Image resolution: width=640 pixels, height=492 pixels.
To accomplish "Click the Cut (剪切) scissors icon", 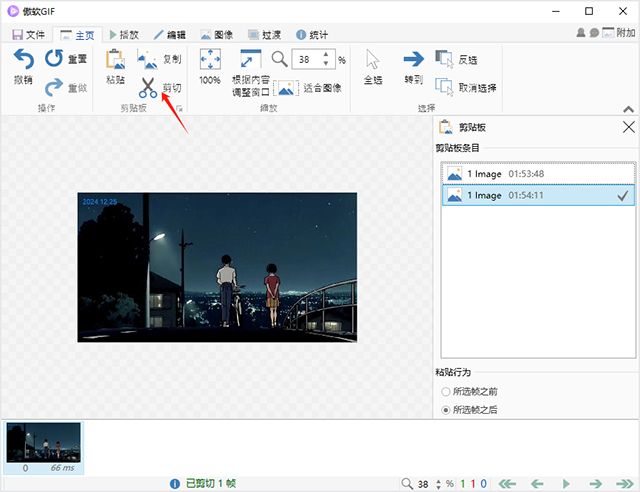I will pyautogui.click(x=148, y=87).
